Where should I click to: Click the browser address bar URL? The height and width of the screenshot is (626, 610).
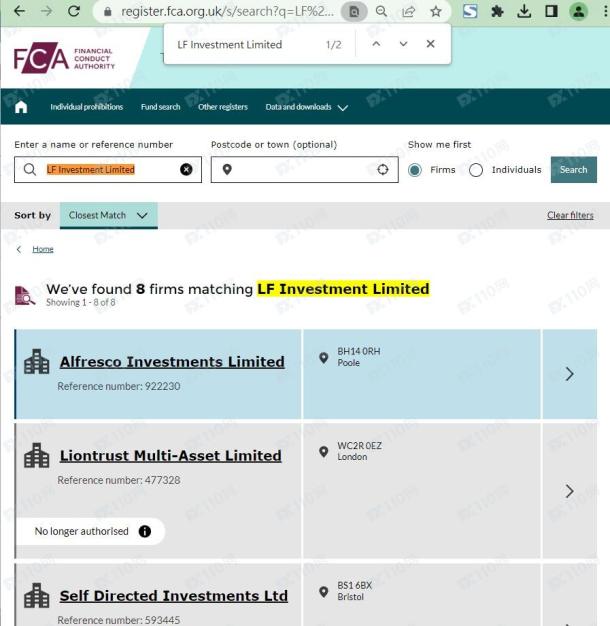(x=228, y=12)
